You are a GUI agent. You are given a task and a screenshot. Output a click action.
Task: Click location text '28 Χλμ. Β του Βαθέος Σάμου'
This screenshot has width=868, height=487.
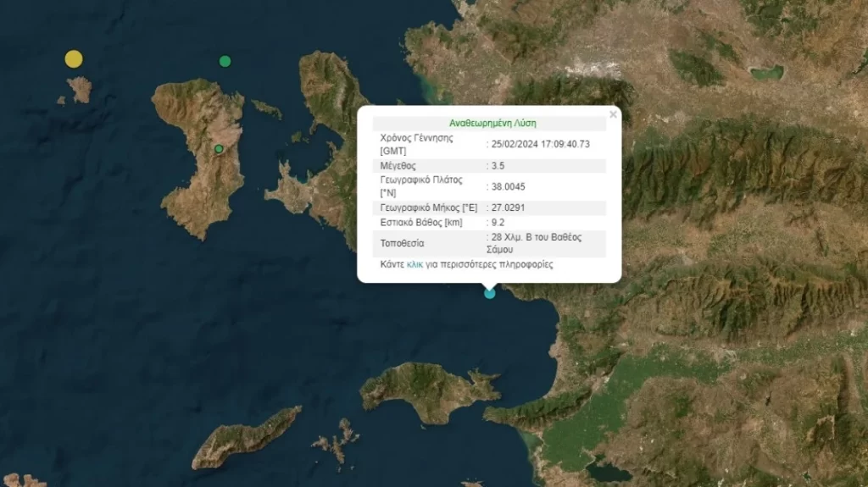point(534,244)
